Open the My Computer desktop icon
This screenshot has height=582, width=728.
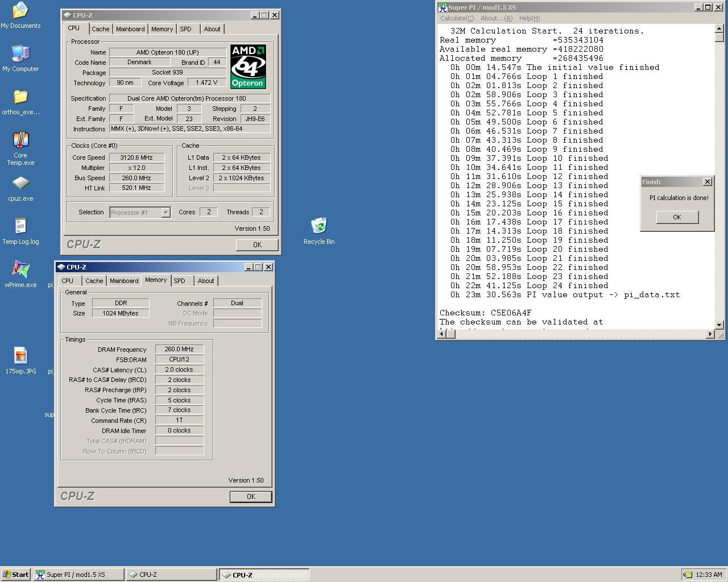(x=20, y=53)
